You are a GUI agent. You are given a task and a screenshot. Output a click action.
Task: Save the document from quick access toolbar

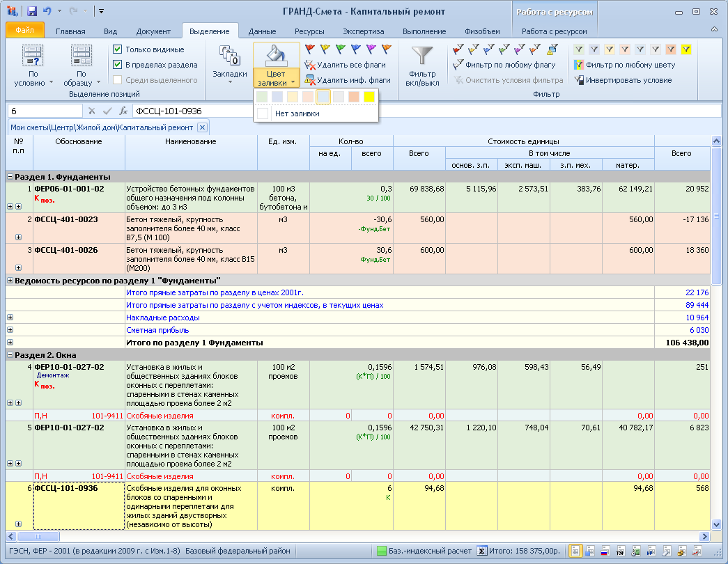click(x=31, y=11)
